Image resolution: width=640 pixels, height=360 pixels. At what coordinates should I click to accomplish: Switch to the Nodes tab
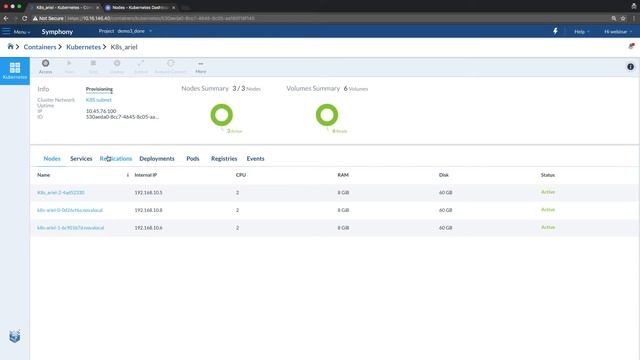(52, 158)
